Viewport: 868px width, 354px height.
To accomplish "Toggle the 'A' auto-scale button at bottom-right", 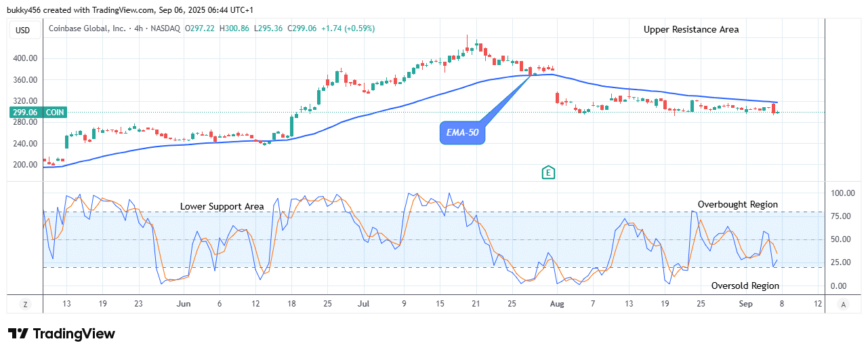I will tap(842, 304).
